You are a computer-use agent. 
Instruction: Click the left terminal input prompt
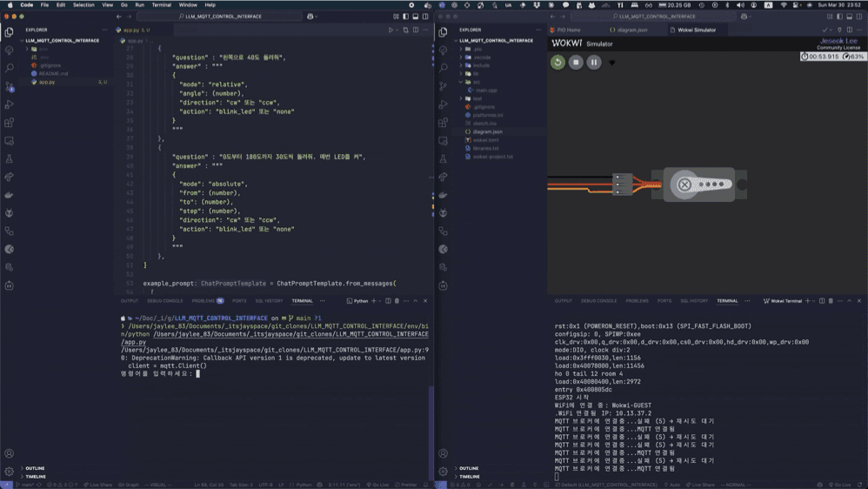[x=197, y=374]
